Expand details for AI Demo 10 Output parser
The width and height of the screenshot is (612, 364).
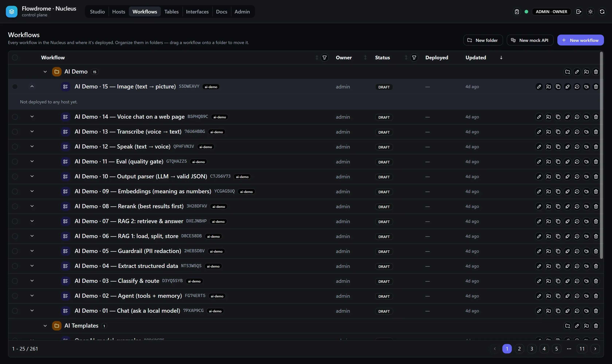pos(32,176)
